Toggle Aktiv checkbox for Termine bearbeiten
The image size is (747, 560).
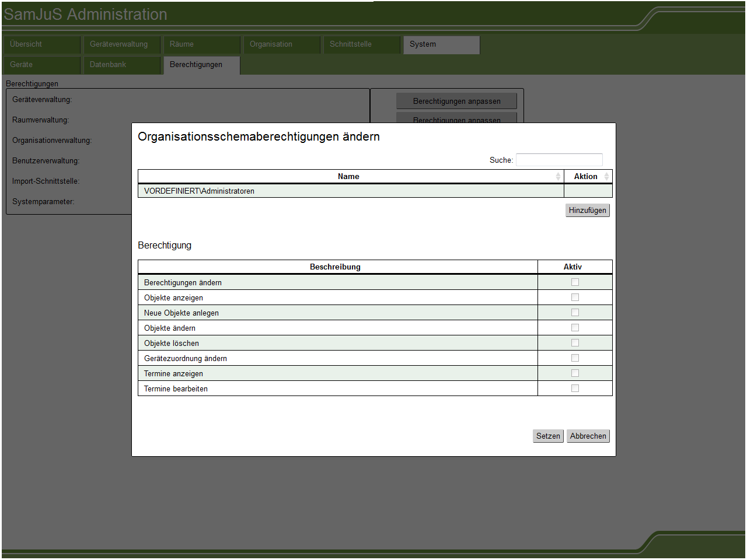click(575, 388)
